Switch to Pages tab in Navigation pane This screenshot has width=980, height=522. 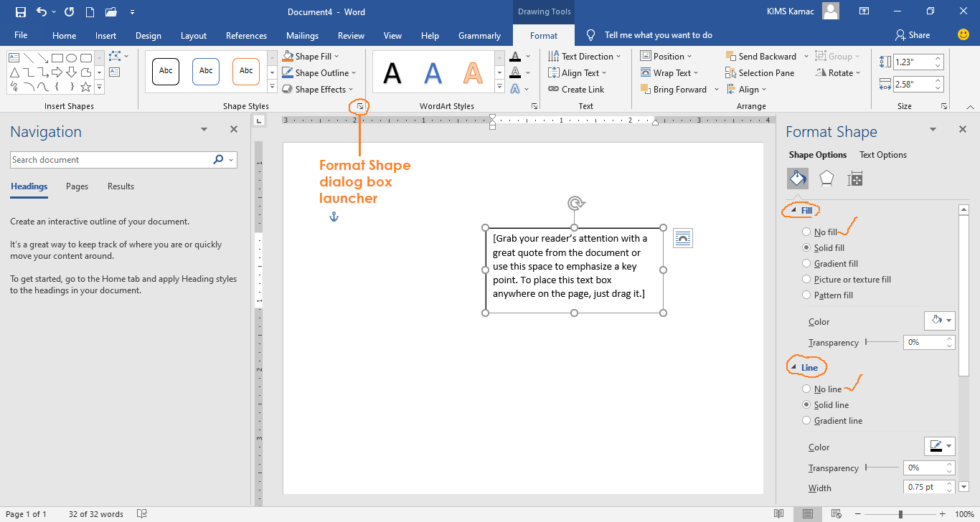[77, 186]
